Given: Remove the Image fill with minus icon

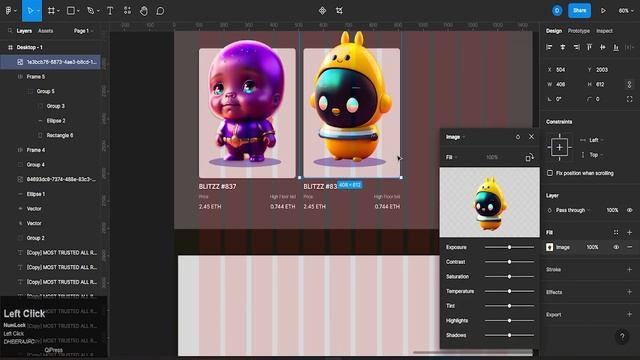Looking at the screenshot, I should click(x=629, y=247).
